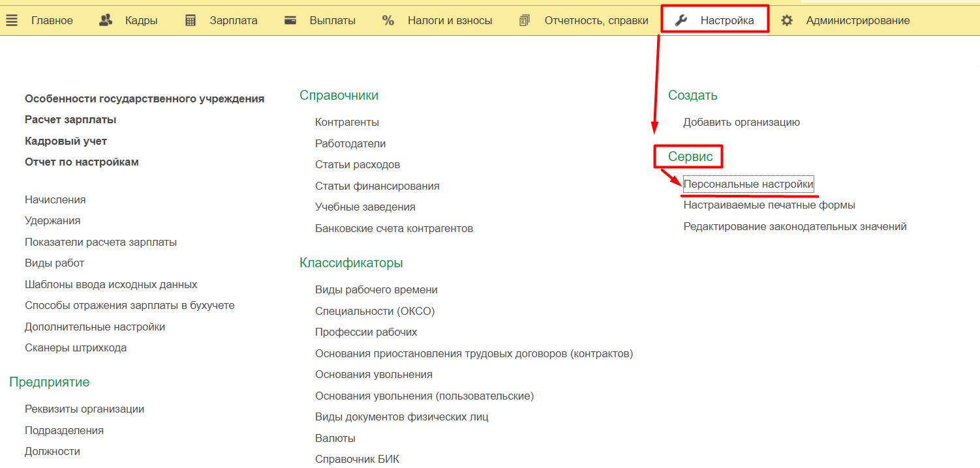Click the Классификаторы group heading

click(352, 263)
